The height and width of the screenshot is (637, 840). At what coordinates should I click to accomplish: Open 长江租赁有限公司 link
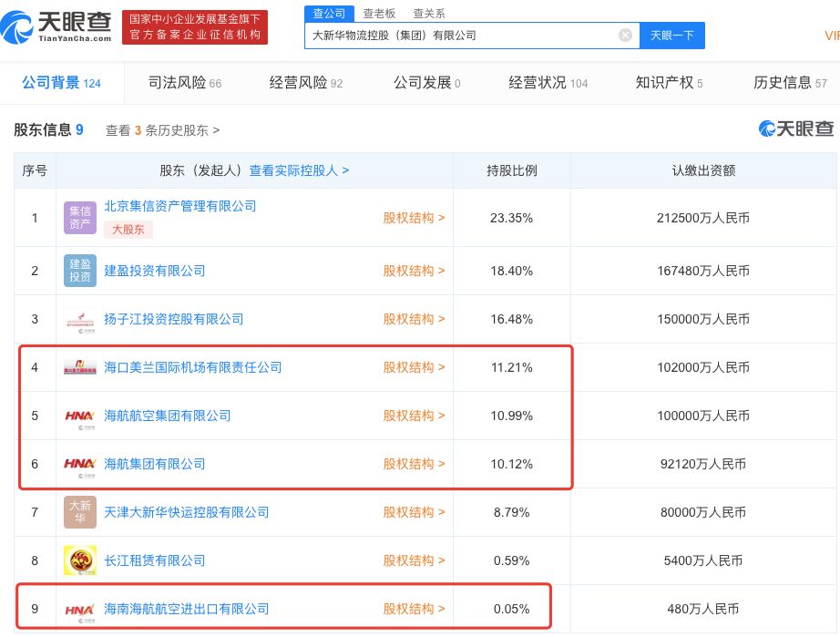pos(154,560)
